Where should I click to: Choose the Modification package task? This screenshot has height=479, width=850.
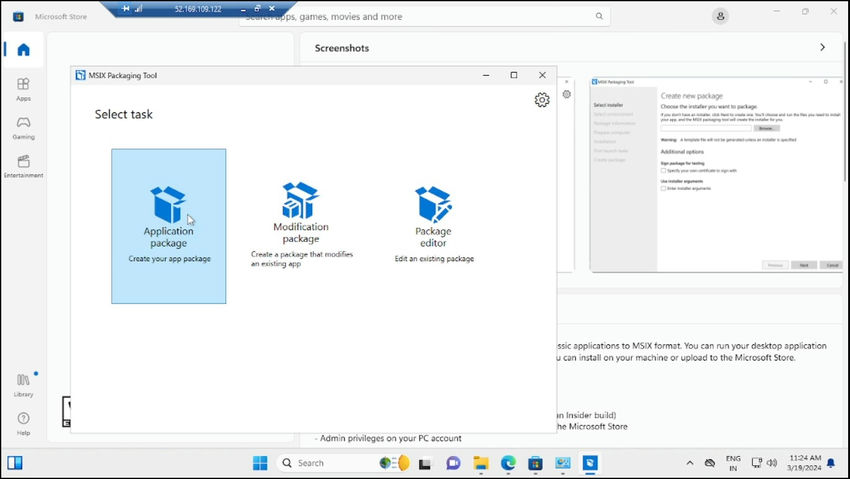[x=301, y=225]
